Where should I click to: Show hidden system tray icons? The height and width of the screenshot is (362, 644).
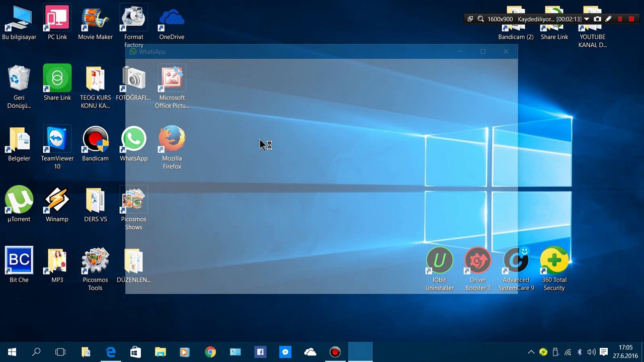click(531, 352)
